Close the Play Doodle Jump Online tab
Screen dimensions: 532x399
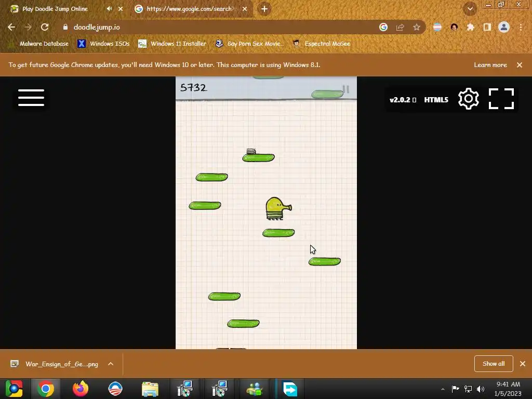[121, 9]
